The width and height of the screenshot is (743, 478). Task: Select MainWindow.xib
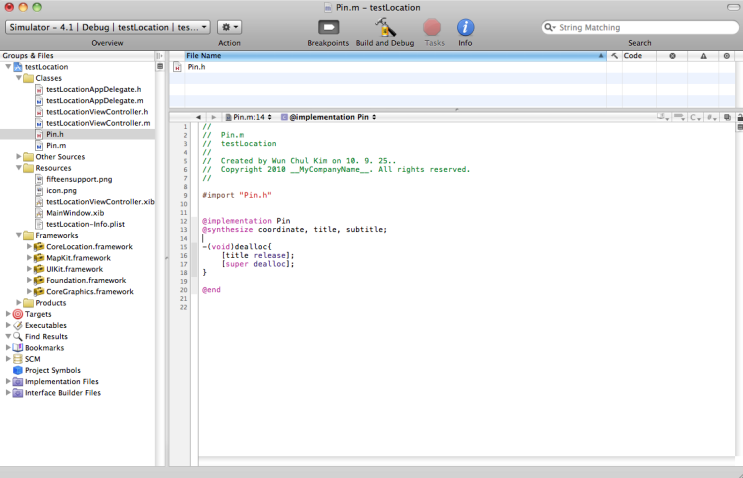75,213
